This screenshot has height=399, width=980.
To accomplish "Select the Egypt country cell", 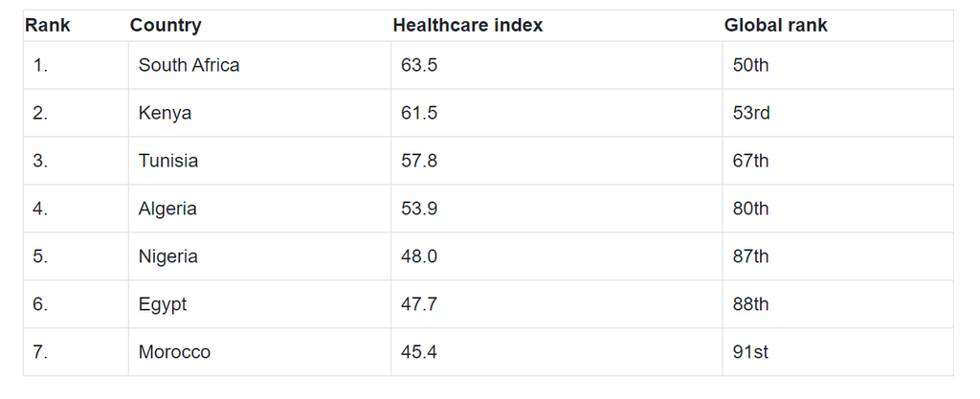I will (163, 304).
